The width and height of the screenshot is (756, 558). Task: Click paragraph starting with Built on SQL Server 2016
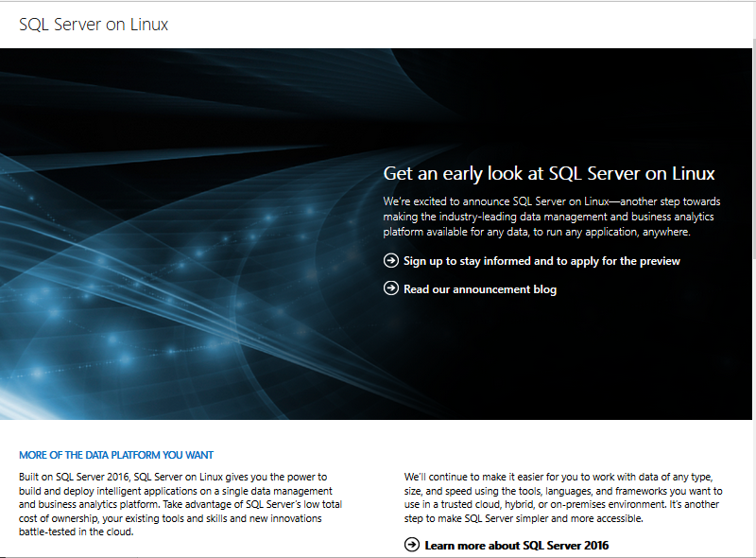coord(180,504)
